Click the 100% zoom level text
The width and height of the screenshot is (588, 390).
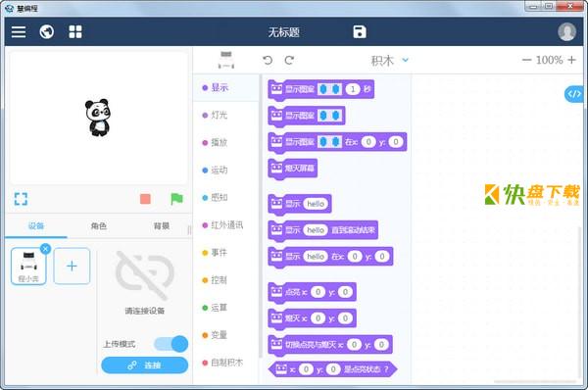click(x=549, y=60)
